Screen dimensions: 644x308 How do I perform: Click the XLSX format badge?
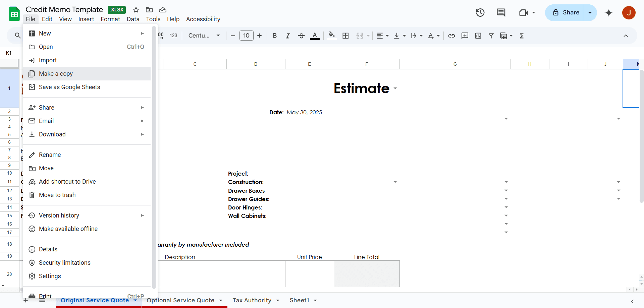pos(117,10)
